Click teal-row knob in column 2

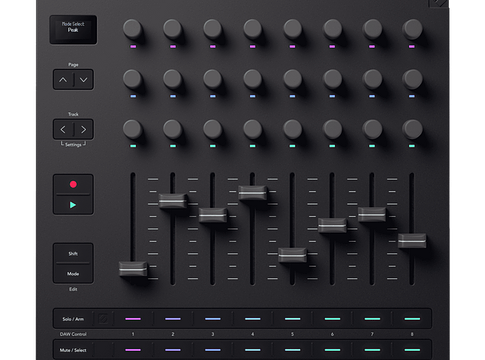click(173, 129)
